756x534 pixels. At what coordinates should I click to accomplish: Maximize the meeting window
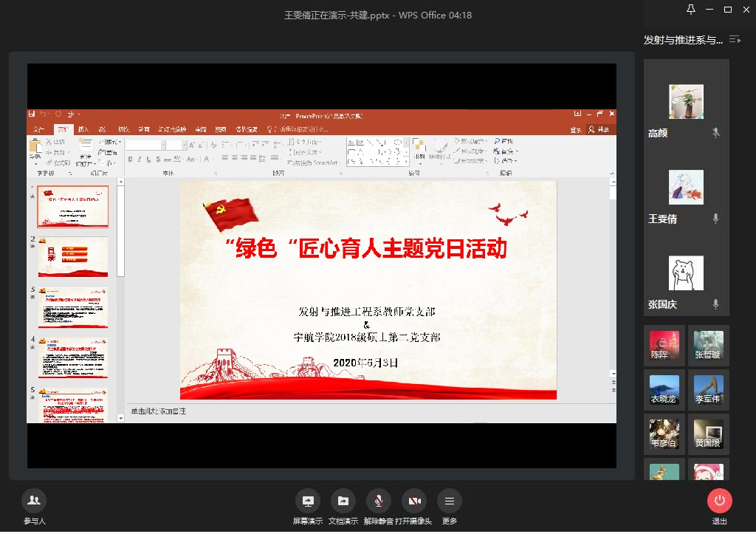[x=728, y=10]
